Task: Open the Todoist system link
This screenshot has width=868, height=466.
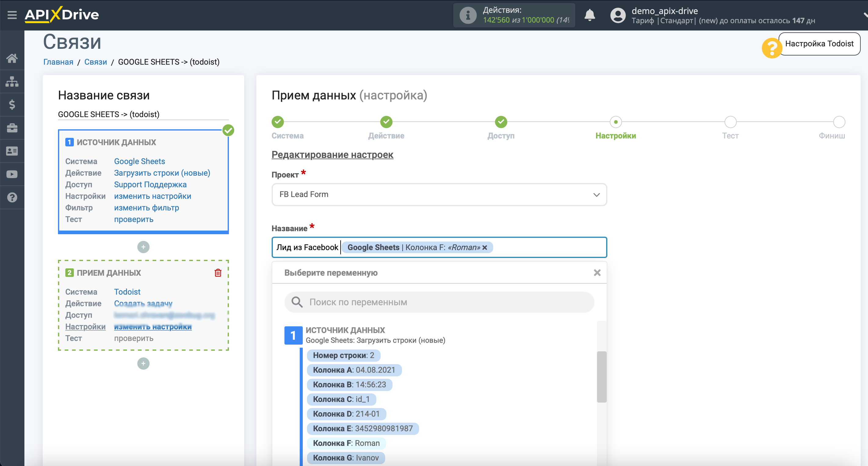Action: pos(127,292)
